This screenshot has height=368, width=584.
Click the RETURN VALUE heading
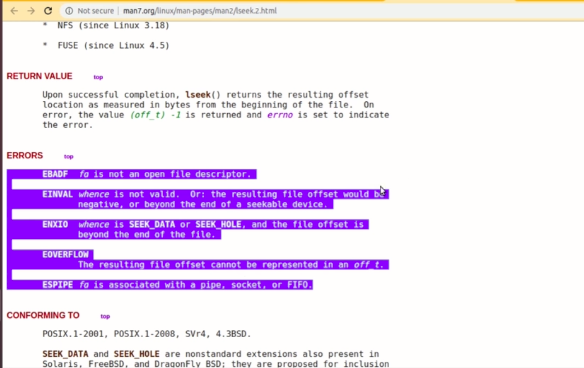[x=39, y=76]
